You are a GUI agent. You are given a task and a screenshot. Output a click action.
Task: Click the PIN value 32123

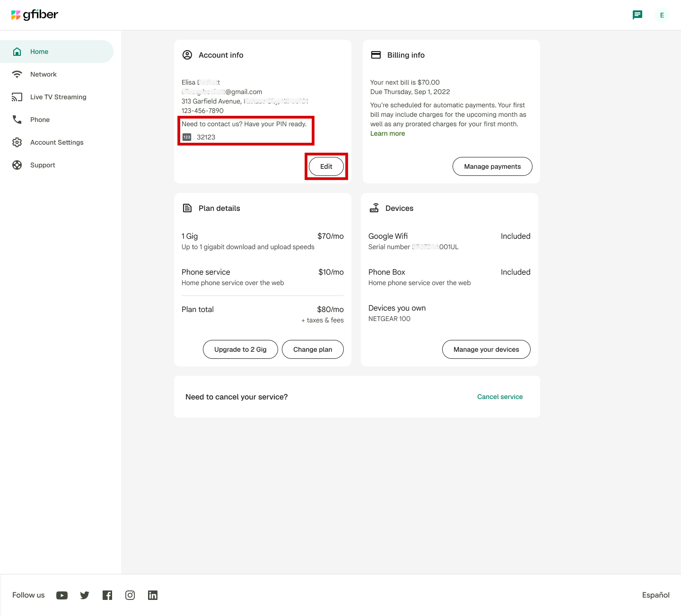point(206,137)
